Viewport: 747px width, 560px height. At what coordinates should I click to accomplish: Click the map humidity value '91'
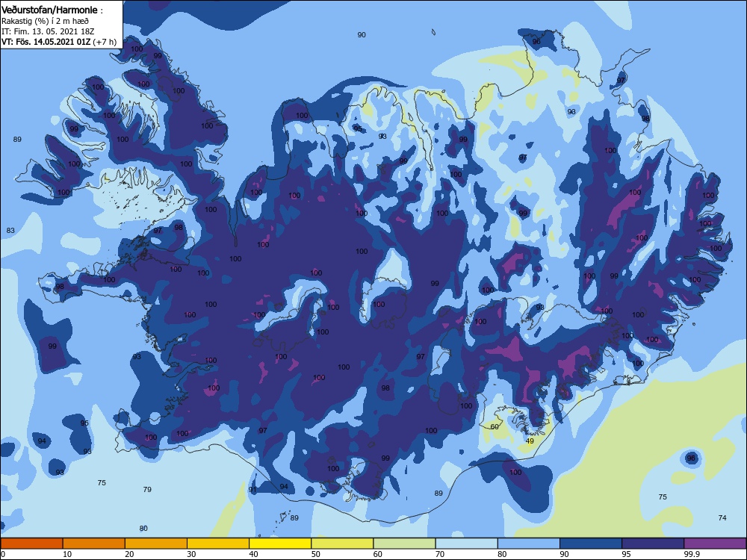click(x=252, y=489)
